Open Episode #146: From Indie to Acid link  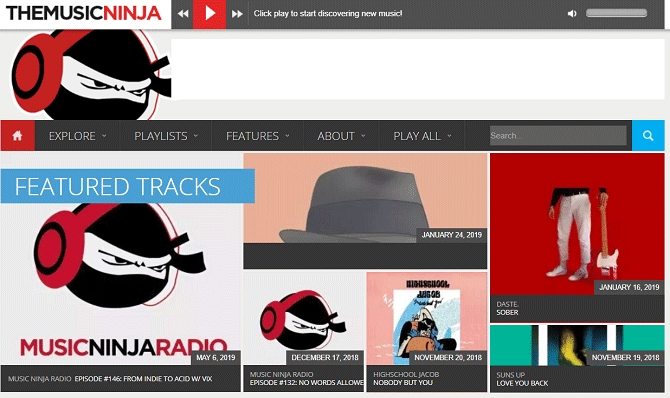coord(143,379)
